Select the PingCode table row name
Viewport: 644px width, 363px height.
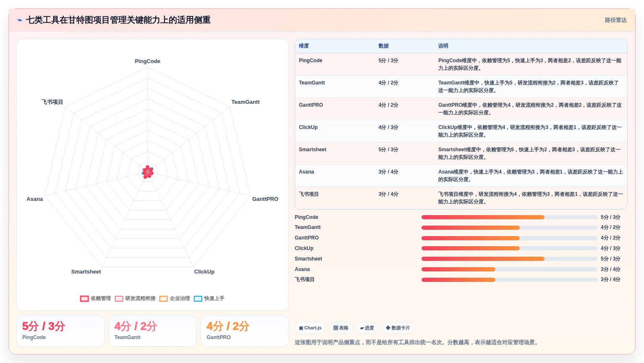coord(311,60)
